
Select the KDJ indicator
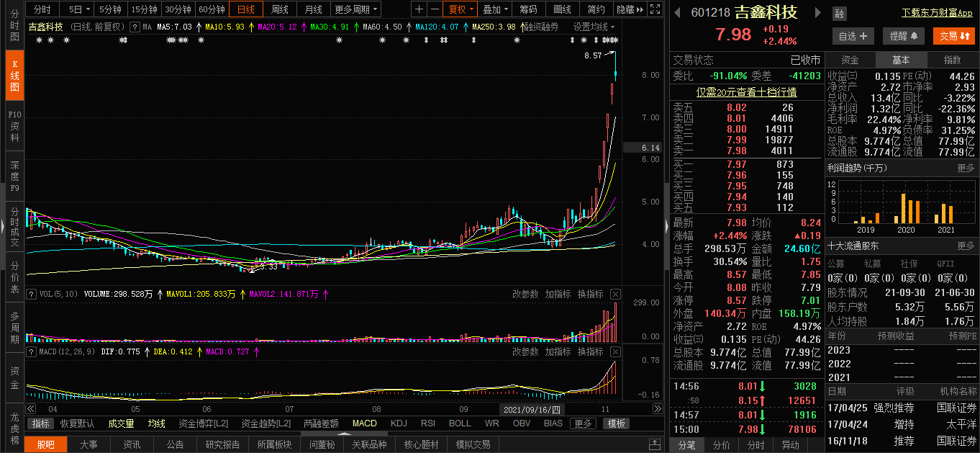point(399,423)
